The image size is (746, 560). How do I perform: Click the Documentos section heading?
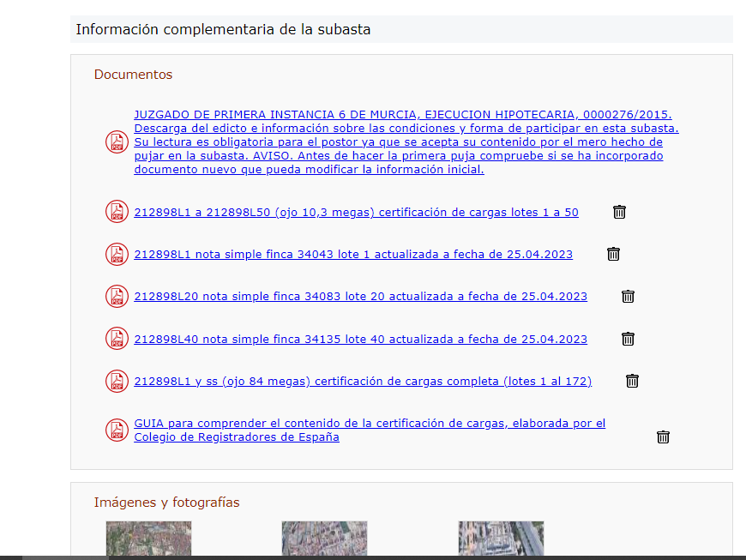(133, 75)
